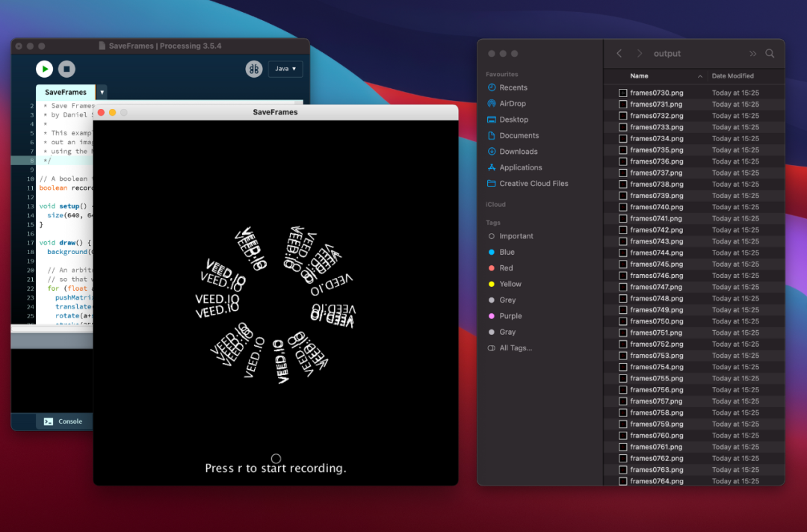The height and width of the screenshot is (532, 807).
Task: Click the Processing 3.5.4 window title
Action: point(165,46)
